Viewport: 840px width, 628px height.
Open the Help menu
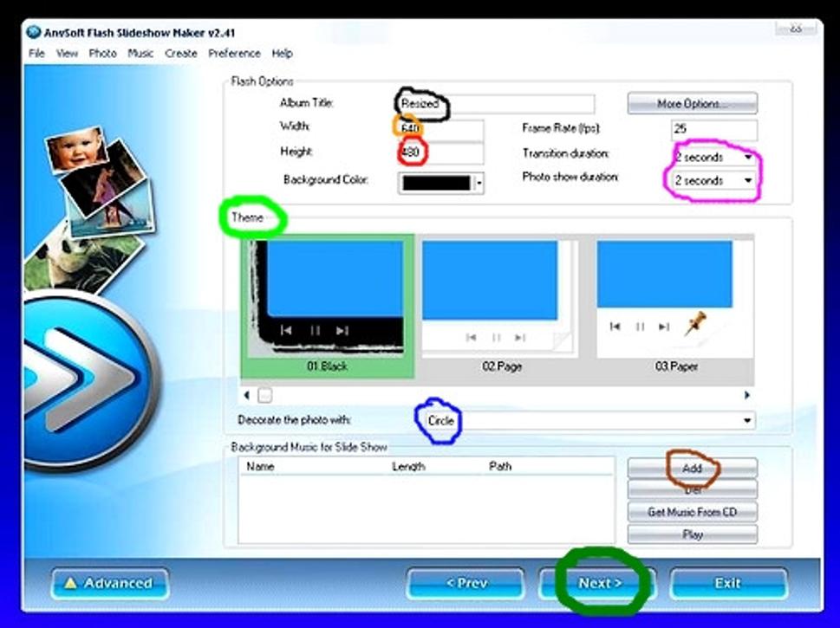pos(282,54)
